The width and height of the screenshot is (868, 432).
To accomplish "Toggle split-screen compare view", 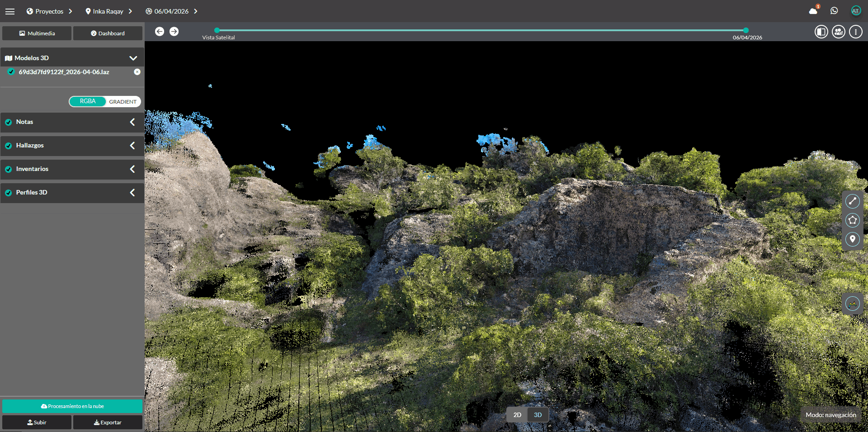I will [821, 32].
